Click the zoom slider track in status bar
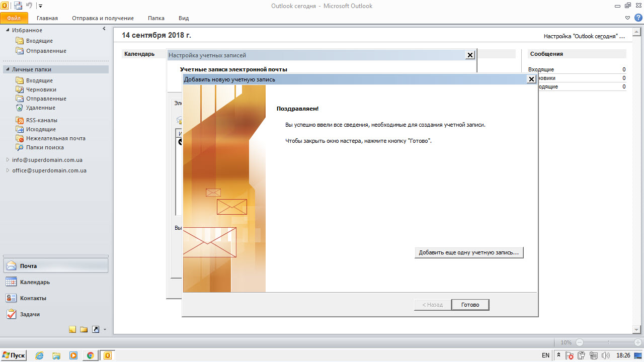Viewport: 644px width, 362px height. pos(608,342)
